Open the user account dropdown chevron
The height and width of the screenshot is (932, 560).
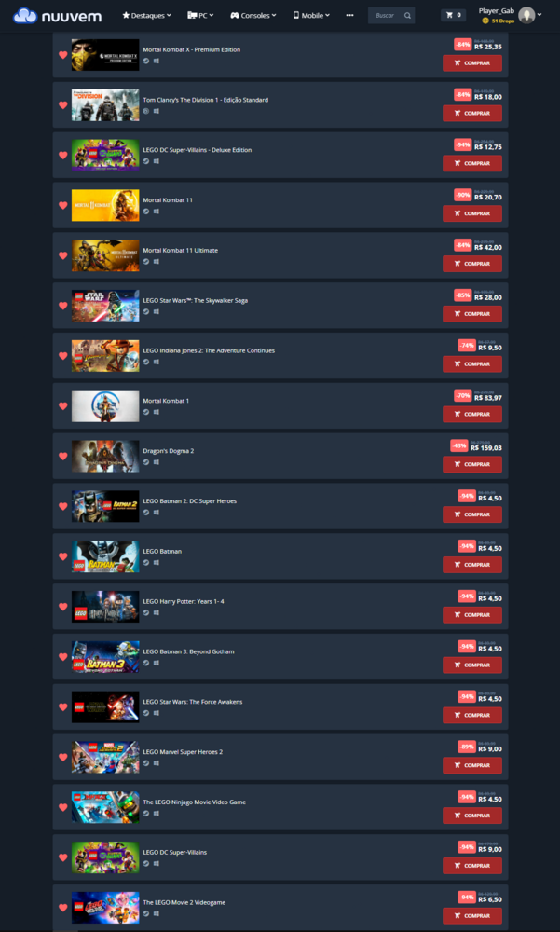click(x=540, y=15)
